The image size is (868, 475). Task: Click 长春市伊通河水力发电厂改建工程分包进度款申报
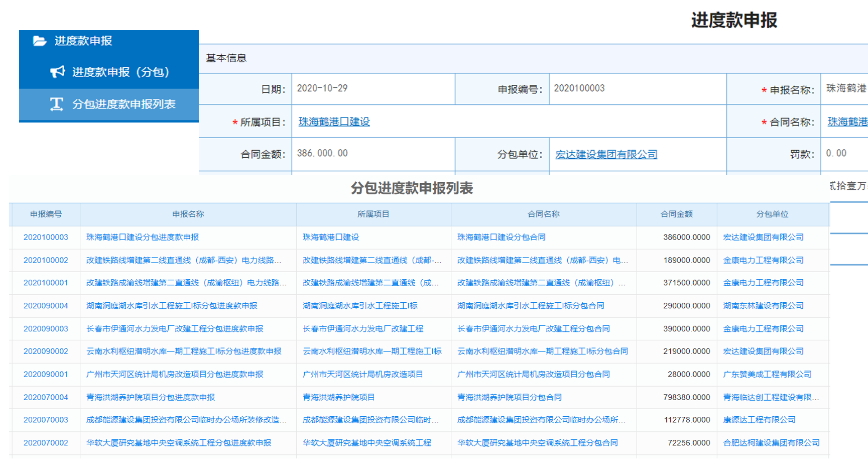[175, 329]
